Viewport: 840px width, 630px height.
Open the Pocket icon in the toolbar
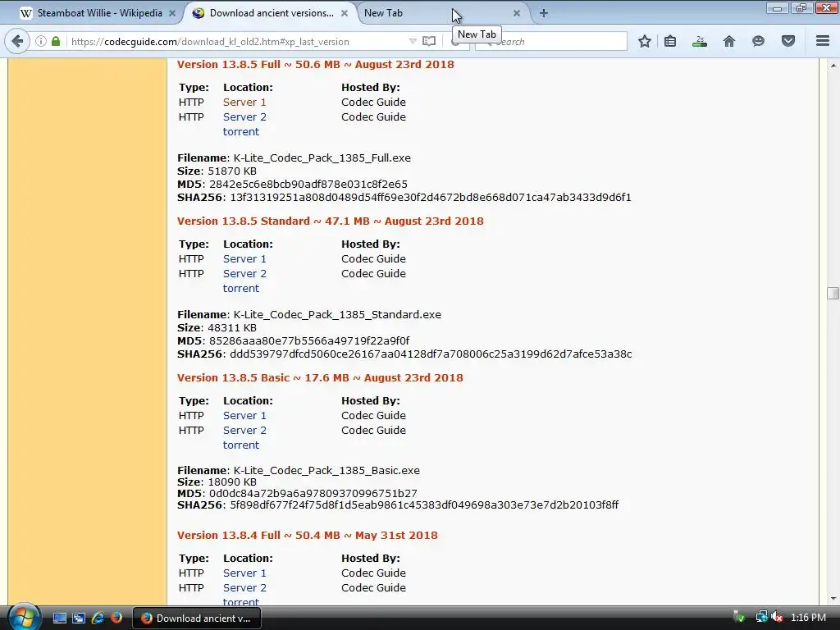click(x=788, y=41)
